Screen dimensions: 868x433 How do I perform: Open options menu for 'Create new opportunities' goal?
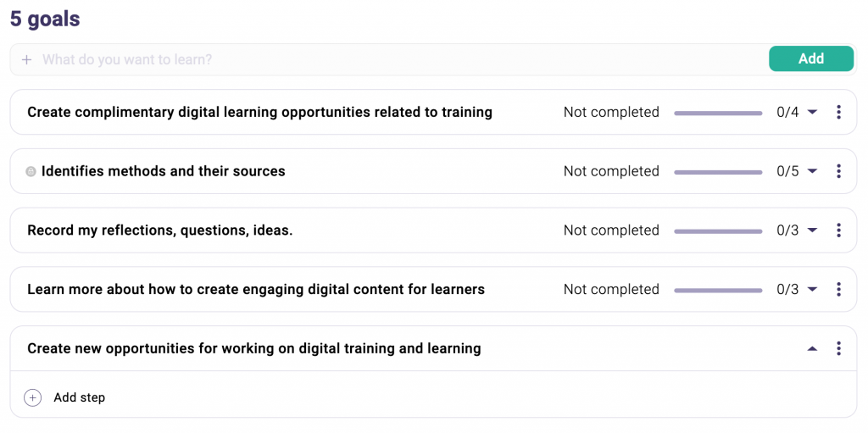(838, 348)
